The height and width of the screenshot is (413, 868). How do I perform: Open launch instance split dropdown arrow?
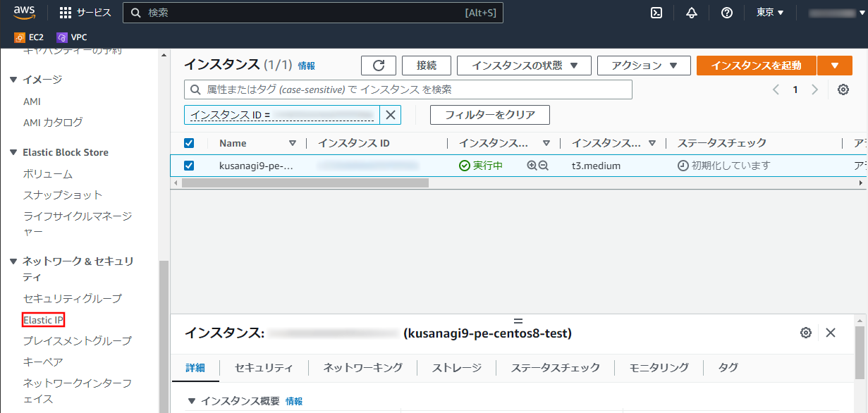point(836,66)
